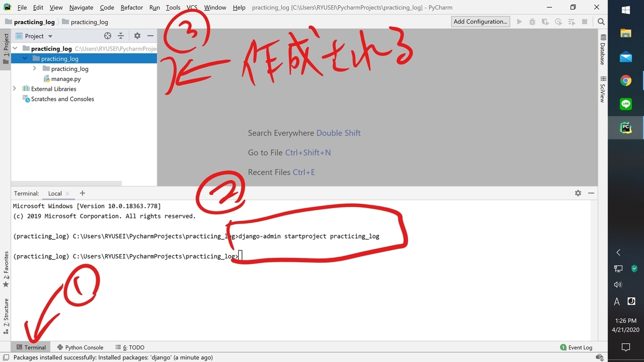
Task: Click Packages installed successfully status message
Action: coord(113,357)
